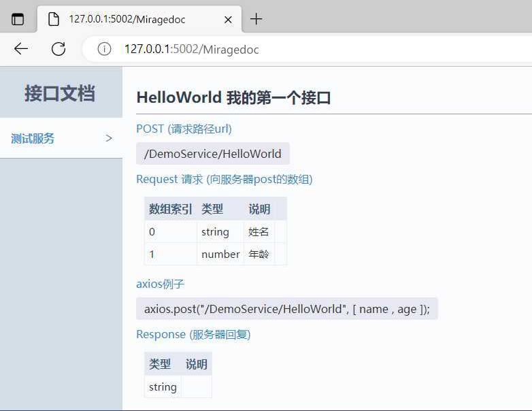Click Request 请求 section label
The width and height of the screenshot is (532, 411).
[225, 179]
